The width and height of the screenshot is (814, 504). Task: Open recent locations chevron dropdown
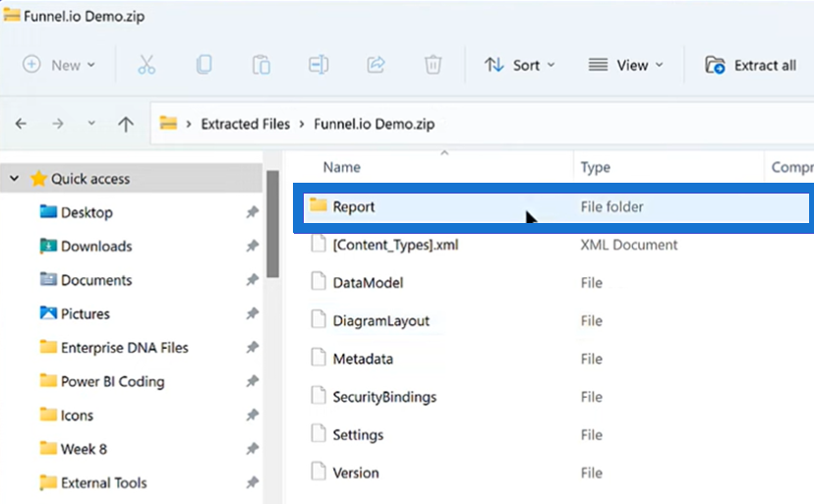91,123
